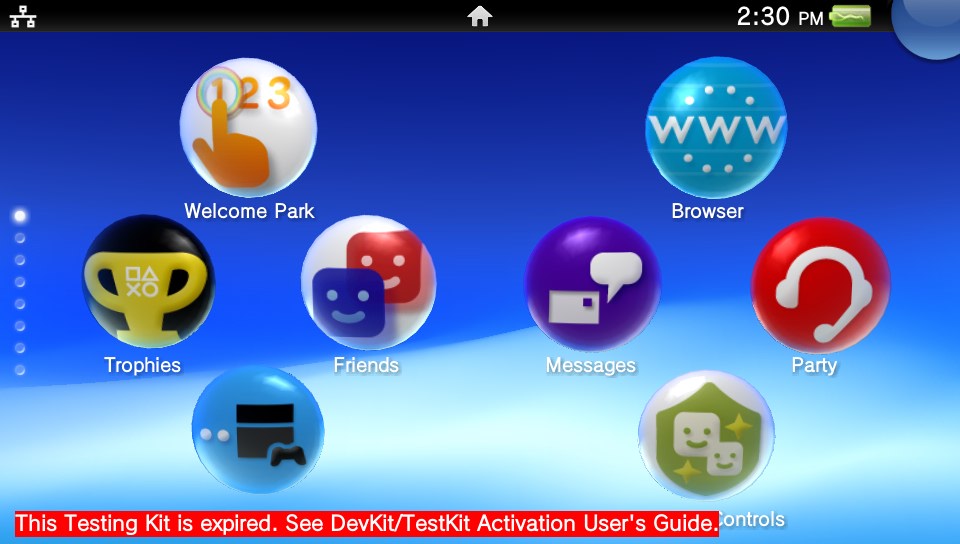Image resolution: width=960 pixels, height=544 pixels.
Task: Tap the home icon in top bar
Action: pyautogui.click(x=480, y=16)
